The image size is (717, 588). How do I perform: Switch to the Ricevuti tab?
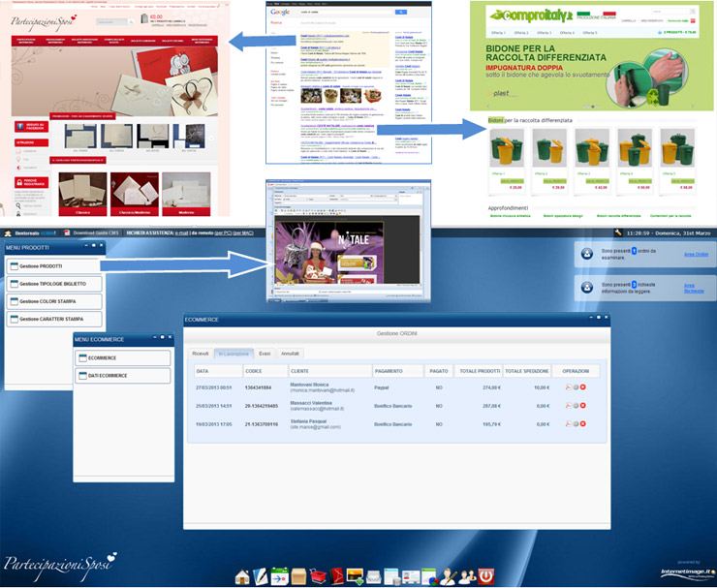tap(201, 354)
